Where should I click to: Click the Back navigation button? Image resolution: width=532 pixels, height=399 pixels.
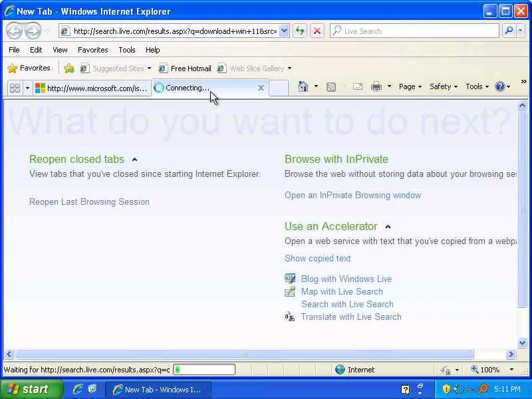point(15,31)
